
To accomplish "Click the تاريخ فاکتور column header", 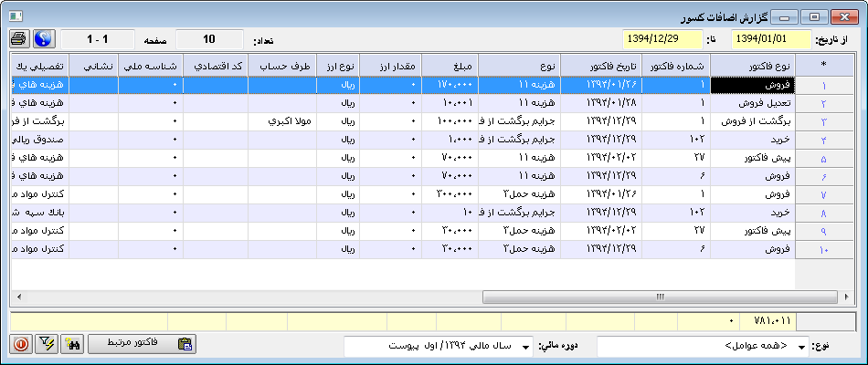I will coord(600,65).
